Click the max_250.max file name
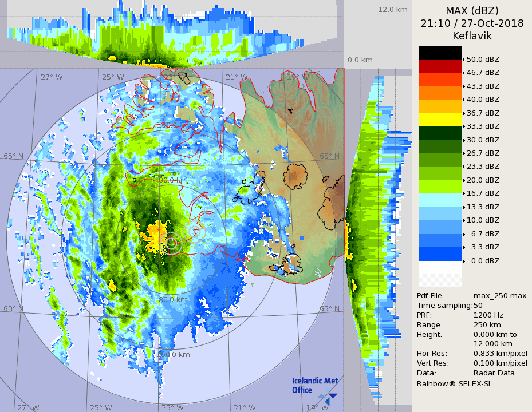This screenshot has height=412, width=532. coord(500,295)
